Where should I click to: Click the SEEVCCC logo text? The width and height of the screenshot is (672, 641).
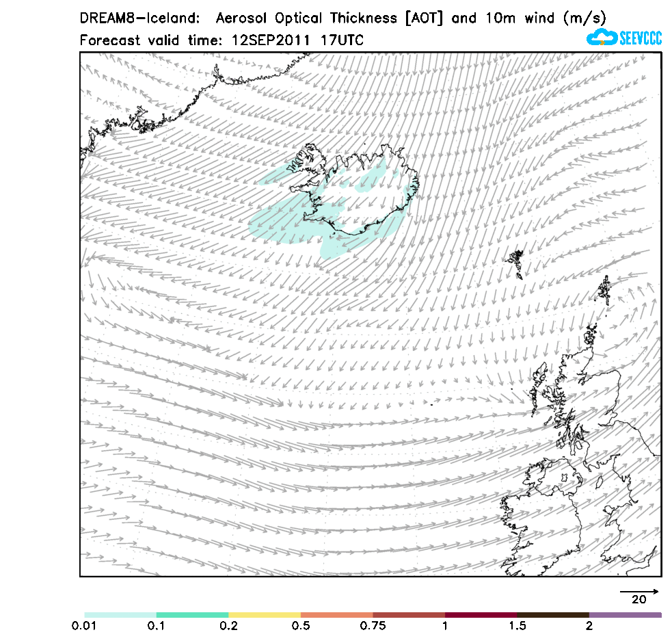pyautogui.click(x=641, y=38)
